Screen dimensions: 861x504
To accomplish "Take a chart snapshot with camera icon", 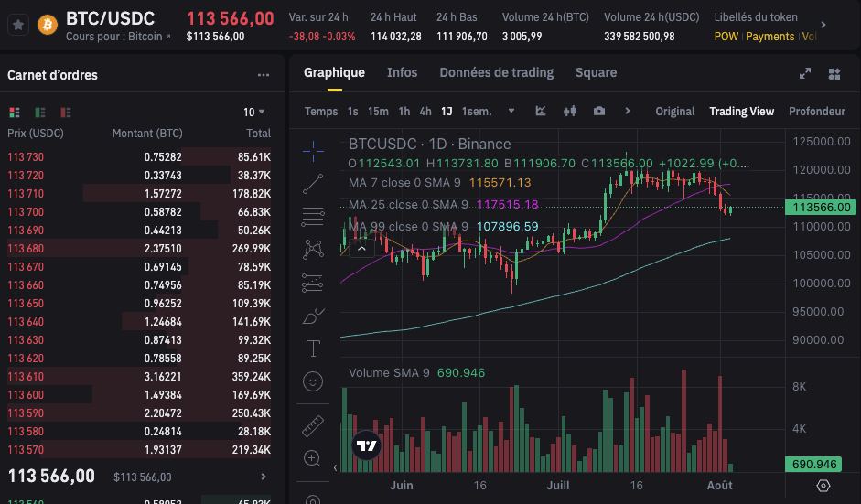I will pyautogui.click(x=599, y=111).
